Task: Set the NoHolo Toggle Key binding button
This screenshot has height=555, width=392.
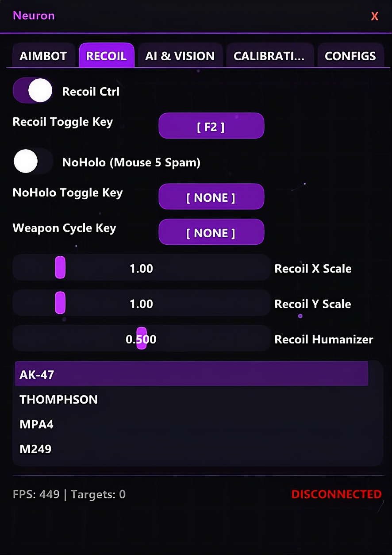Action: [x=211, y=197]
